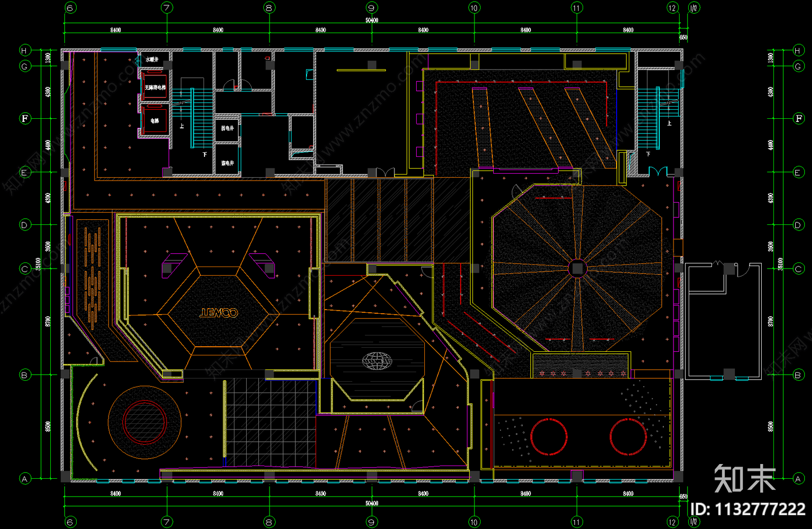Screen dimensions: 812x529
Task: Click grid axis bubble 7 above the plan
Action: point(167,8)
